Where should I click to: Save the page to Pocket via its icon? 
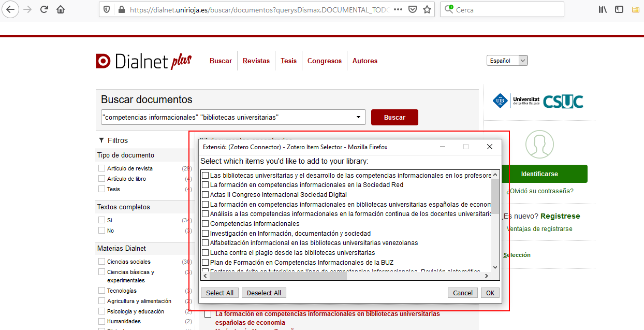point(413,9)
